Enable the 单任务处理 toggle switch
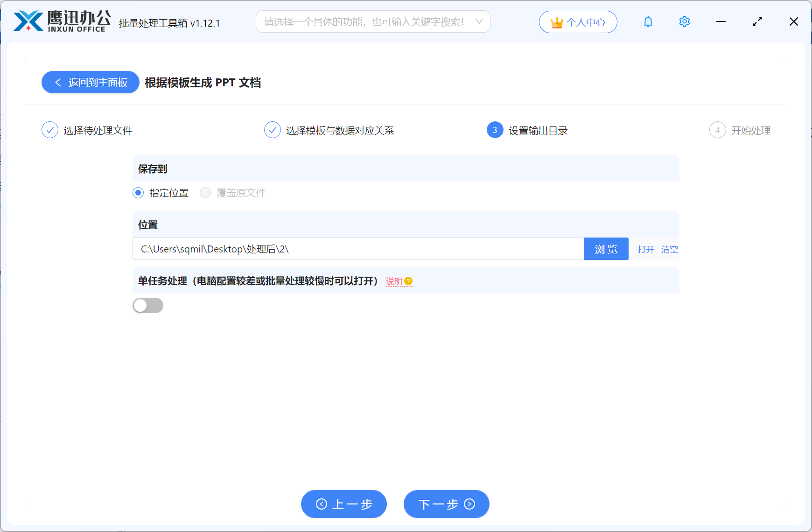Screen dimensions: 812x532 [148, 305]
